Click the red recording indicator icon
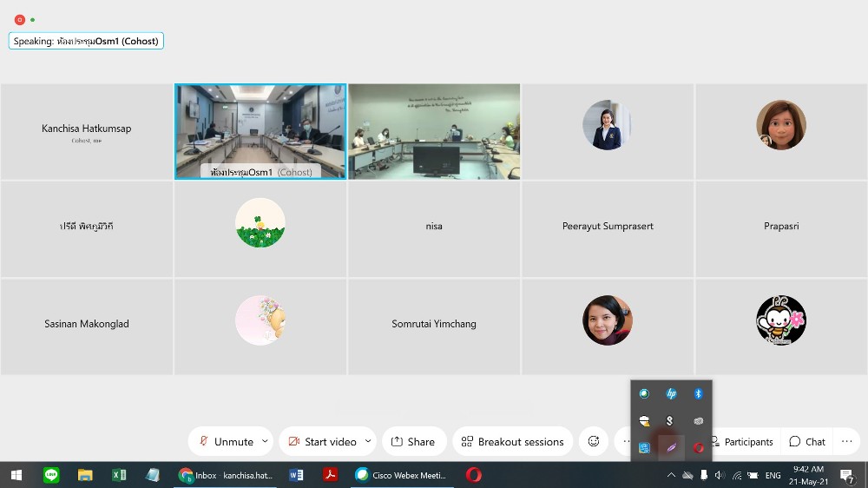The image size is (868, 488). click(20, 19)
